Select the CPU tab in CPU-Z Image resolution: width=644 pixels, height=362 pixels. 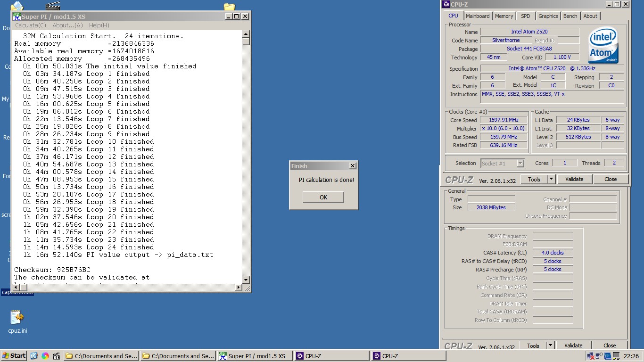[454, 16]
